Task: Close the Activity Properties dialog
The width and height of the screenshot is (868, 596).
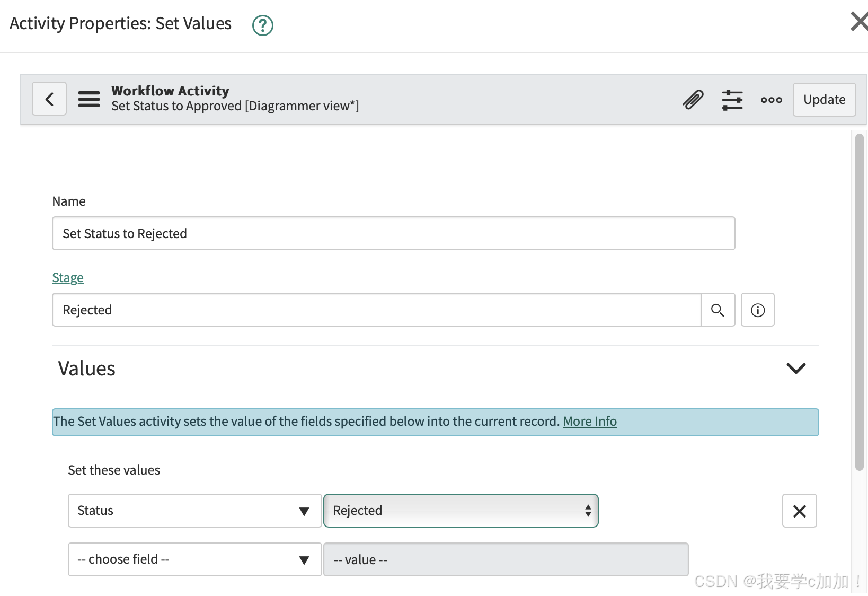Action: coord(858,22)
